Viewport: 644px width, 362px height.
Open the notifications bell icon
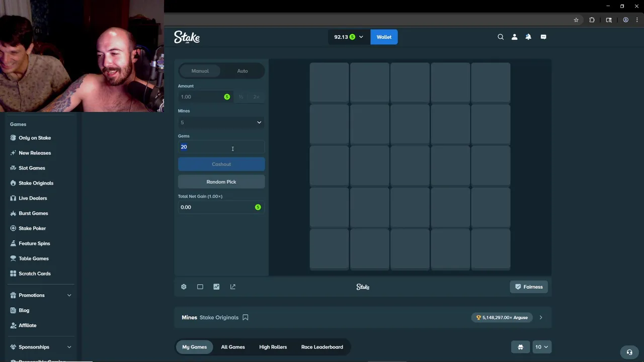point(528,37)
